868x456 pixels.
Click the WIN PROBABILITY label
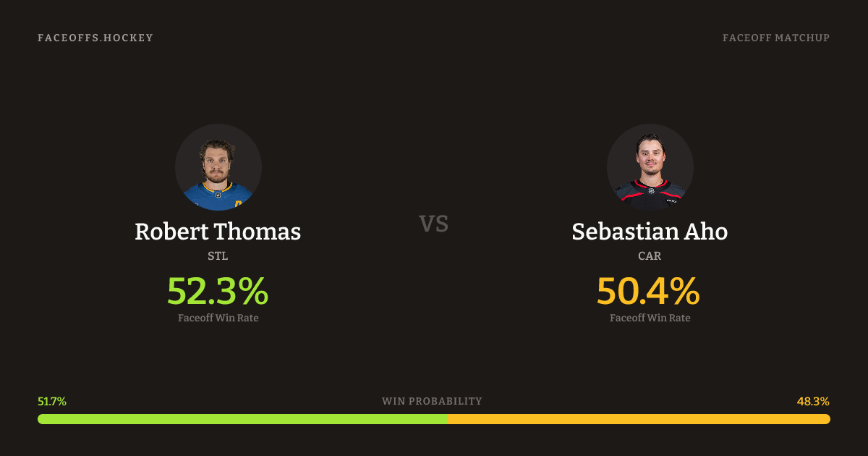point(432,401)
